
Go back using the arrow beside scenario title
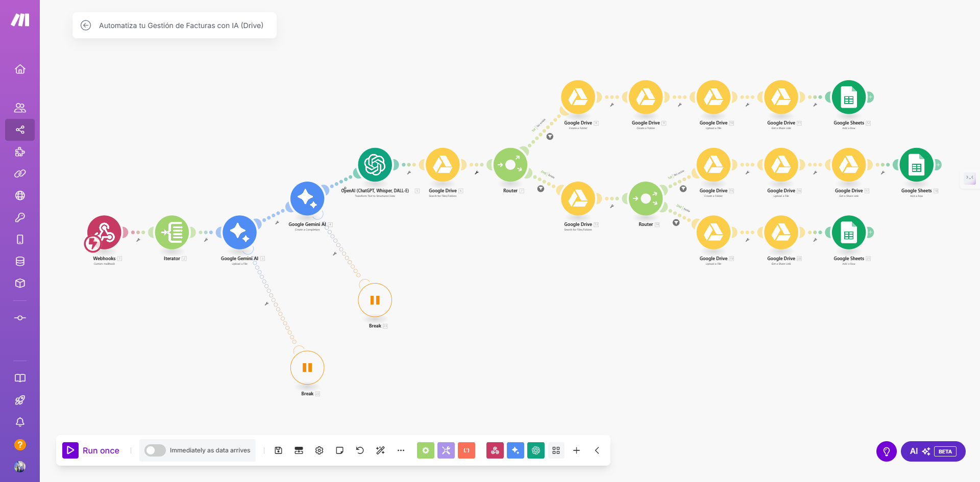[86, 26]
